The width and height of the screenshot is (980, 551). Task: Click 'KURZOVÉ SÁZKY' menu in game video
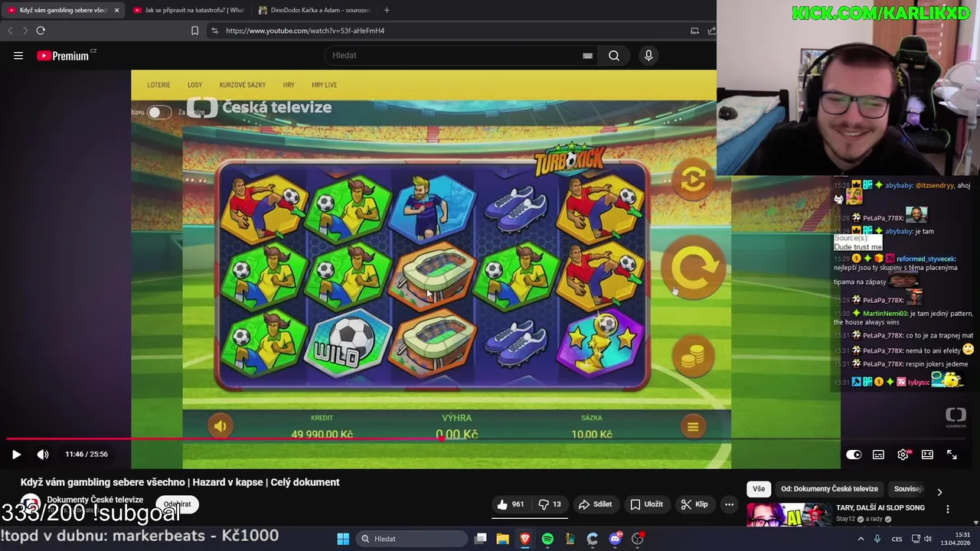243,85
